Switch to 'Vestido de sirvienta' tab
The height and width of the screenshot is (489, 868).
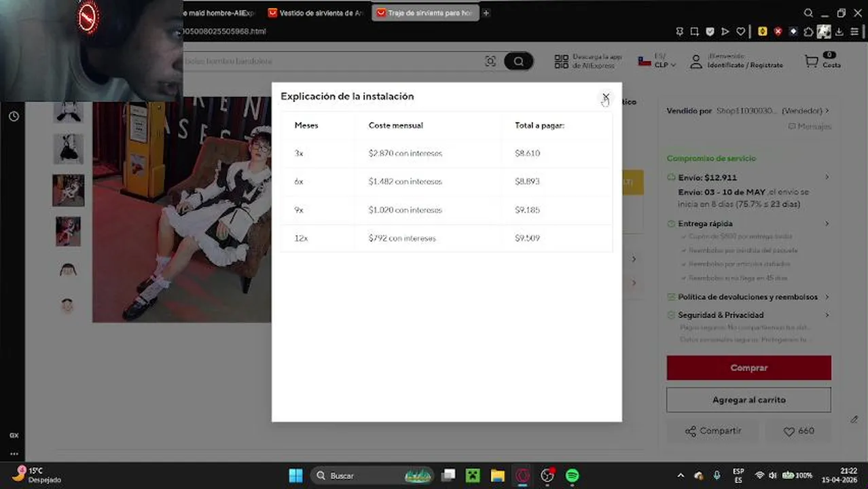tap(316, 13)
